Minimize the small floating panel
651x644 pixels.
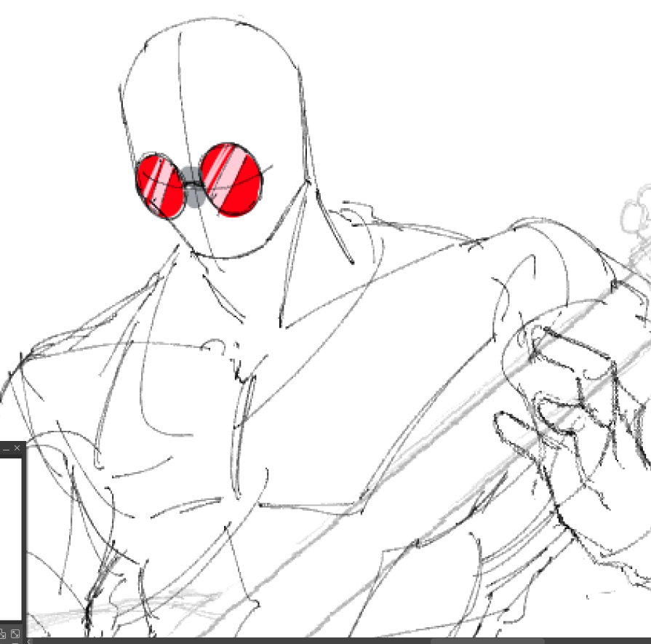[x=6, y=449]
